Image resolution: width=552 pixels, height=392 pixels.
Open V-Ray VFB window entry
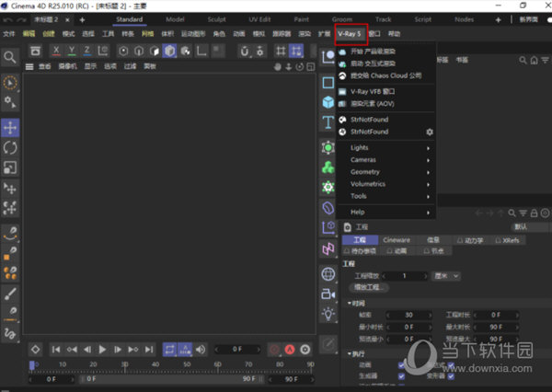385,92
